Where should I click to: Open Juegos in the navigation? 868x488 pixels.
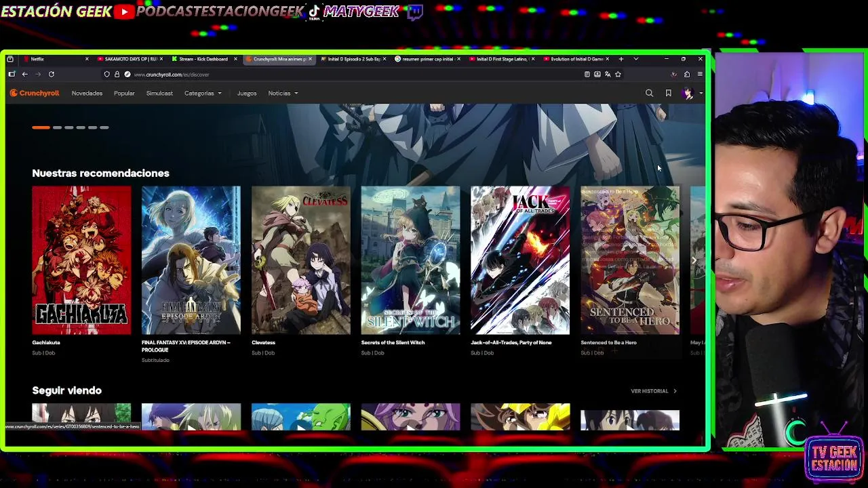coord(247,94)
